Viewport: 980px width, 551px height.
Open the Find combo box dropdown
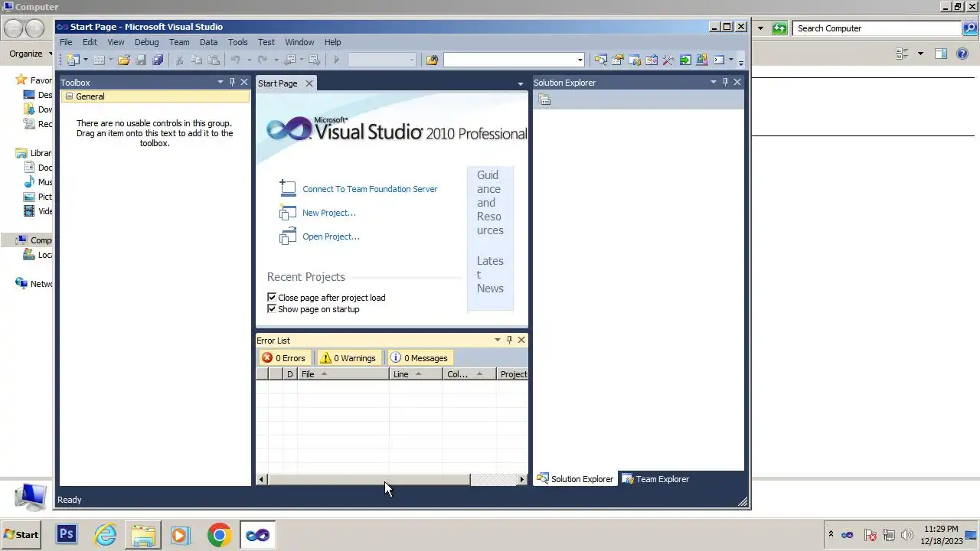point(580,60)
